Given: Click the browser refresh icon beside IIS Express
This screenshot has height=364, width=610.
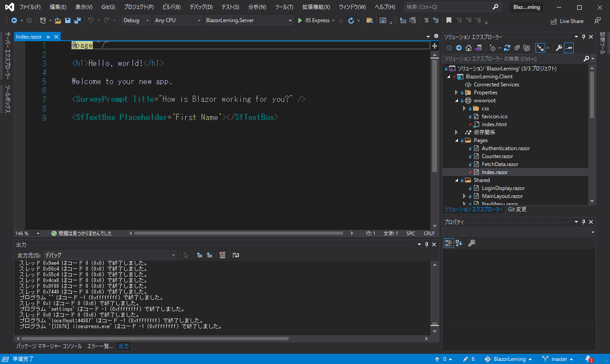Looking at the screenshot, I should (351, 20).
